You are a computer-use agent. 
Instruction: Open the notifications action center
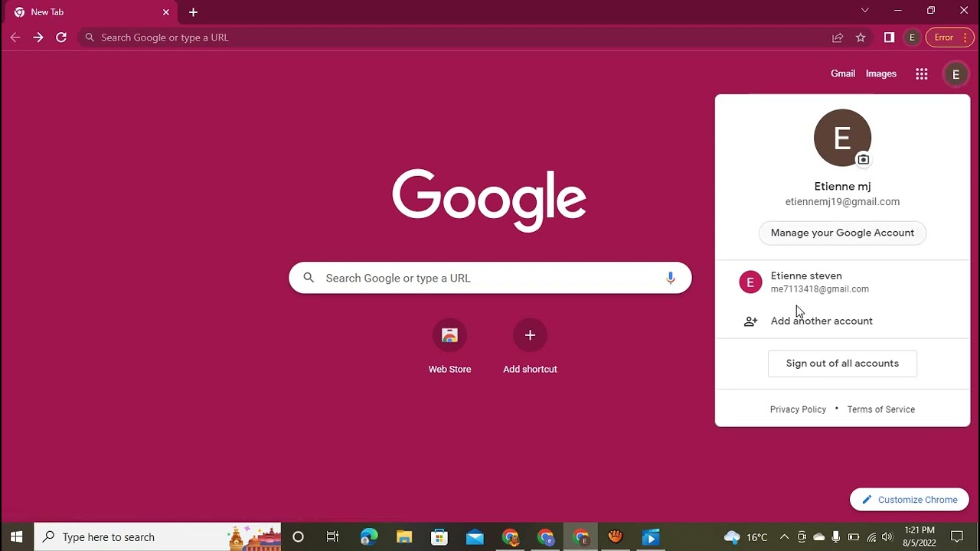(x=957, y=537)
